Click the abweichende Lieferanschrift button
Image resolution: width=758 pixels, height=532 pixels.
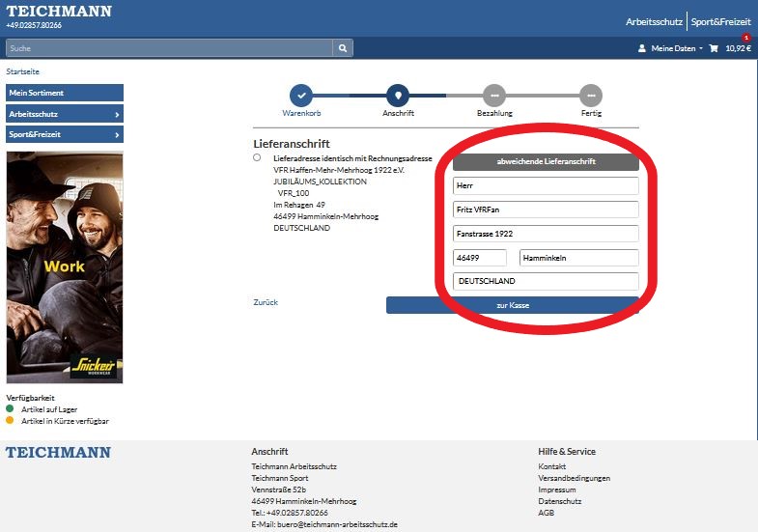[x=546, y=161]
